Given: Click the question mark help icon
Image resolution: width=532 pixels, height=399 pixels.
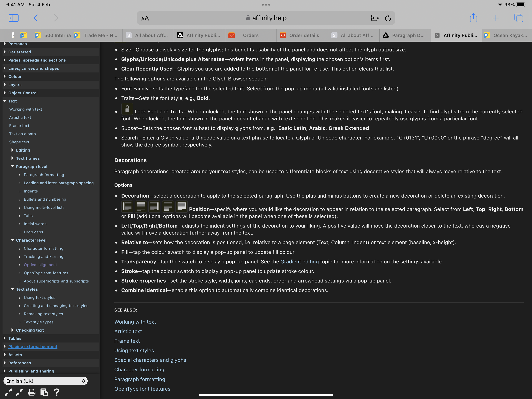Looking at the screenshot, I should tap(57, 392).
